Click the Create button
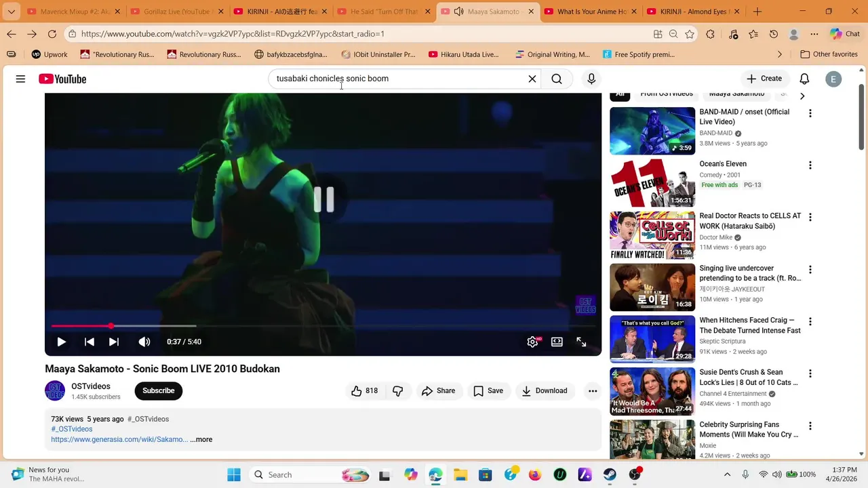 point(764,79)
